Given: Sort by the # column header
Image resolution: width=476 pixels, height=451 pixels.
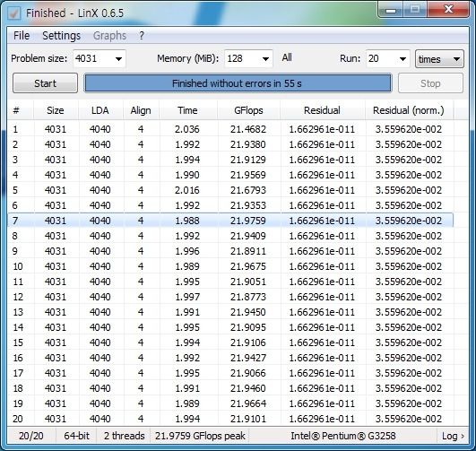Looking at the screenshot, I should click(x=21, y=110).
